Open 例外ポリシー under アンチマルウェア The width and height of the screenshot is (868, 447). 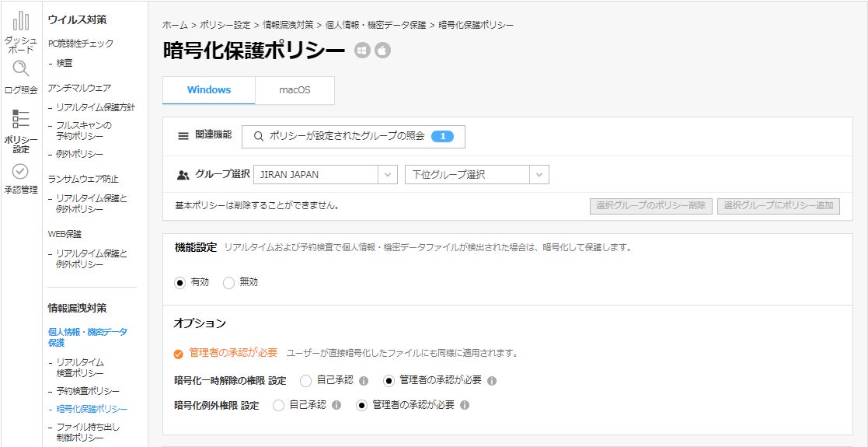(x=79, y=154)
